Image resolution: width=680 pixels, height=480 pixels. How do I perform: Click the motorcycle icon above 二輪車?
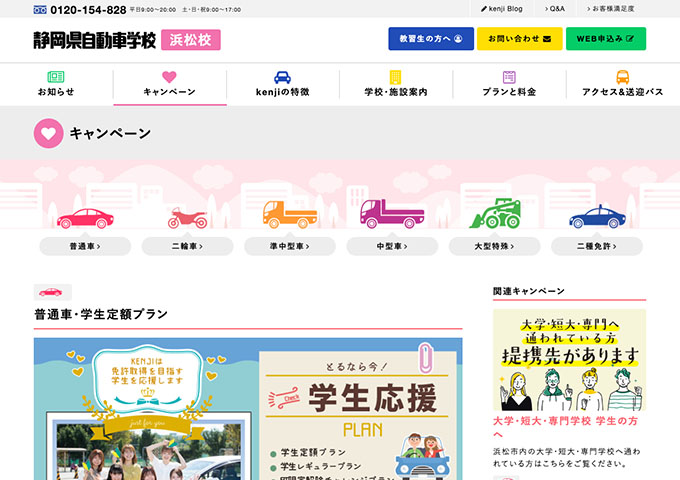click(188, 218)
